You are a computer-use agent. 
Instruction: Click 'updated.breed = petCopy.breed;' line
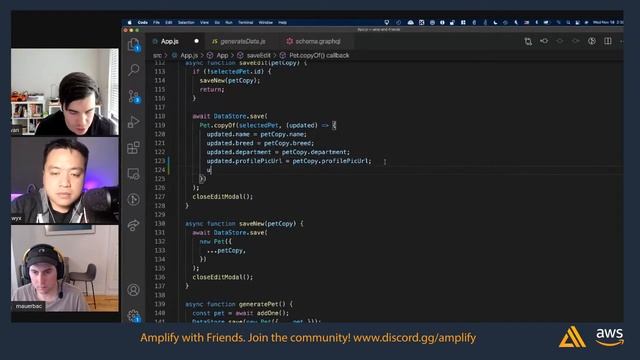pyautogui.click(x=260, y=143)
